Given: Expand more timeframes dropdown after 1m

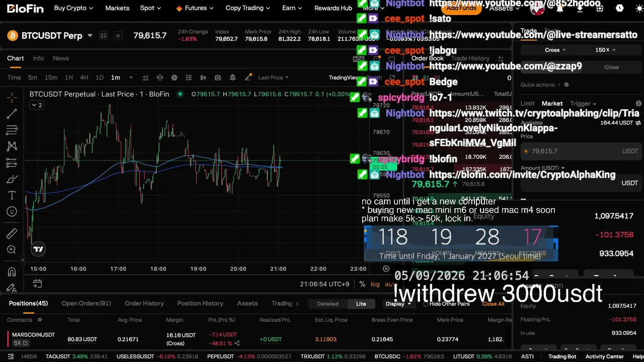Looking at the screenshot, I should coord(131,77).
